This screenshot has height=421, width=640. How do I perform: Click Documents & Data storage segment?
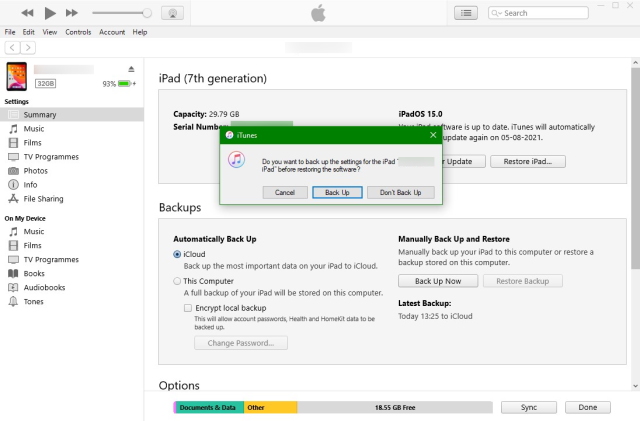pyautogui.click(x=209, y=408)
